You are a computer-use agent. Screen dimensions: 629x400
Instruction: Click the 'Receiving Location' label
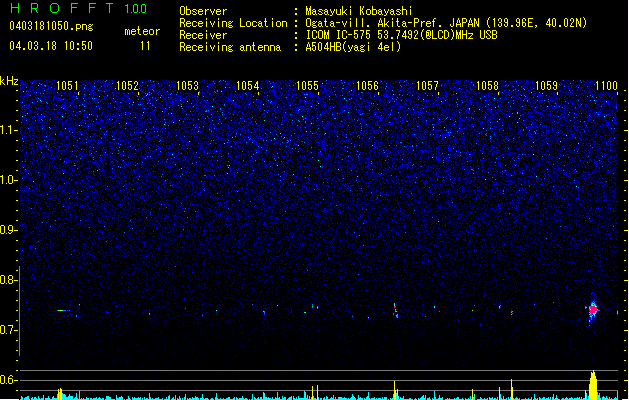tap(233, 23)
